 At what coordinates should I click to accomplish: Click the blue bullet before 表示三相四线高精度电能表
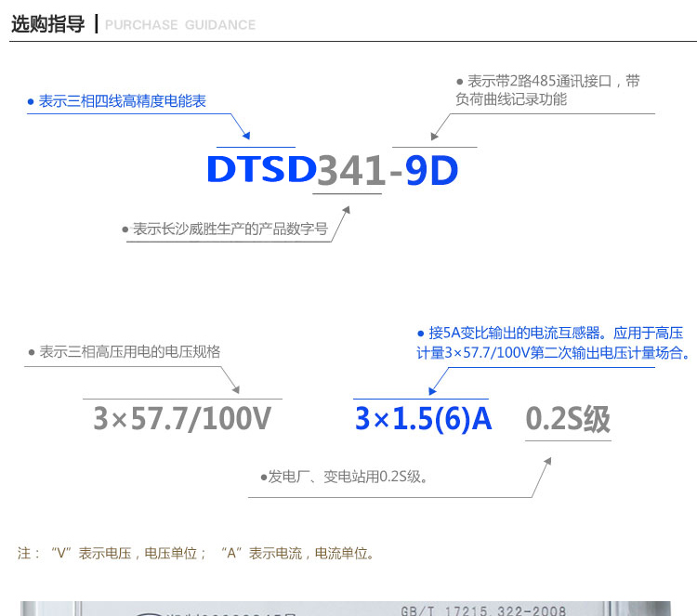(x=30, y=102)
